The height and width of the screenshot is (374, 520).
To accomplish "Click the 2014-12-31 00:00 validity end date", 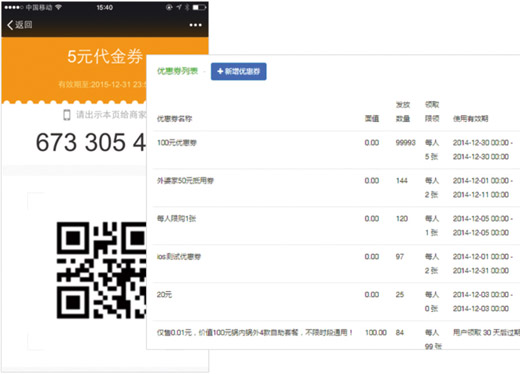I will click(x=481, y=271).
